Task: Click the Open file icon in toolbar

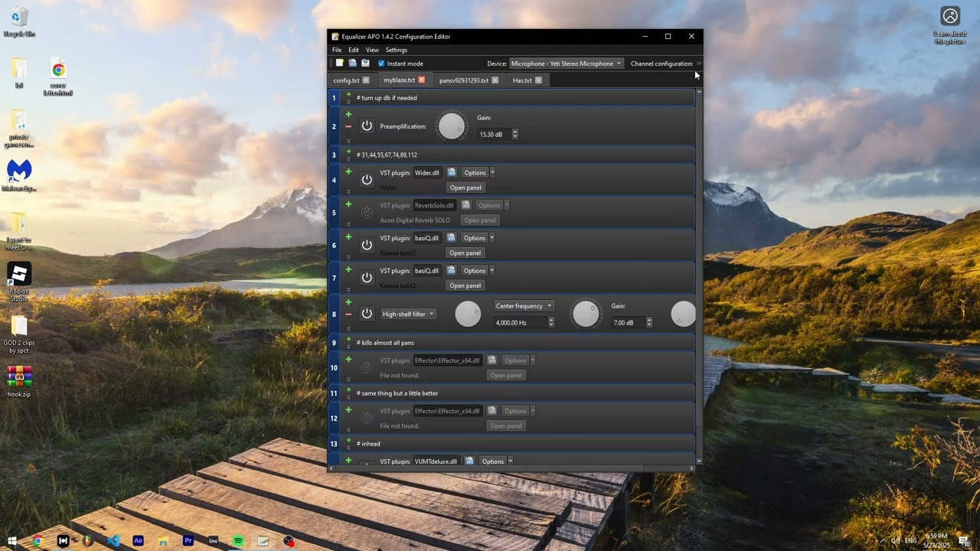Action: 352,64
